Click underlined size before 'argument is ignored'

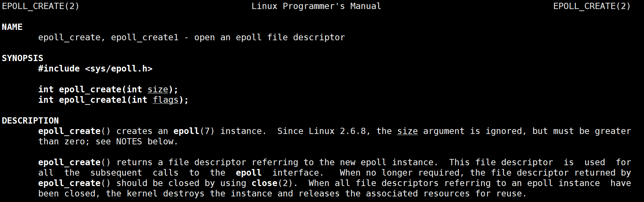[x=407, y=131]
